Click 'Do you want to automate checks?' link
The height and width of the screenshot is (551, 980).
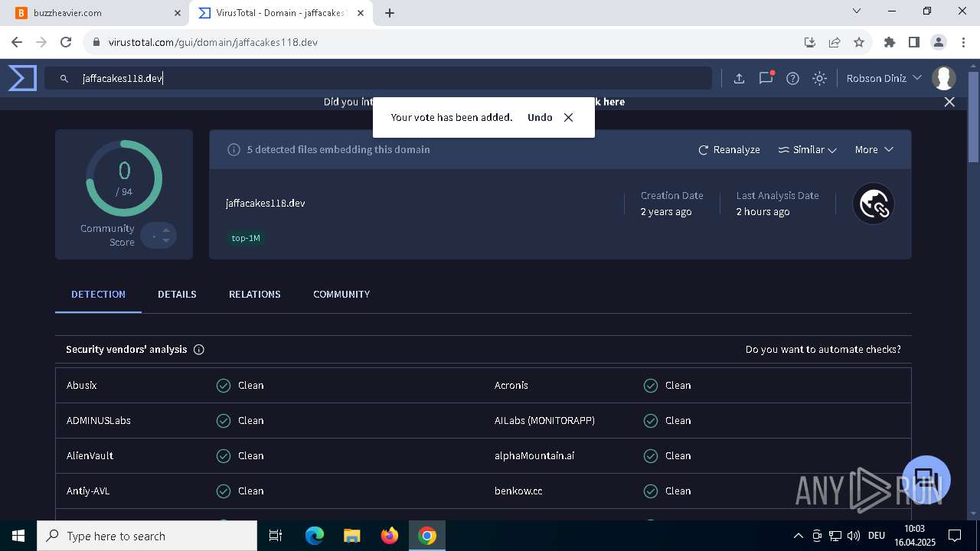[x=823, y=349]
